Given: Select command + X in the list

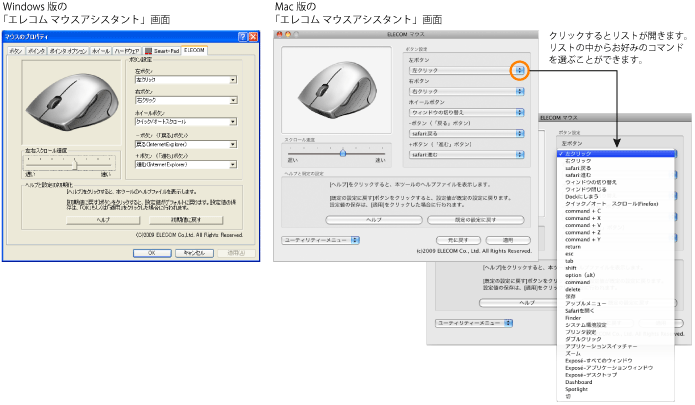Looking at the screenshot, I should click(x=616, y=218).
